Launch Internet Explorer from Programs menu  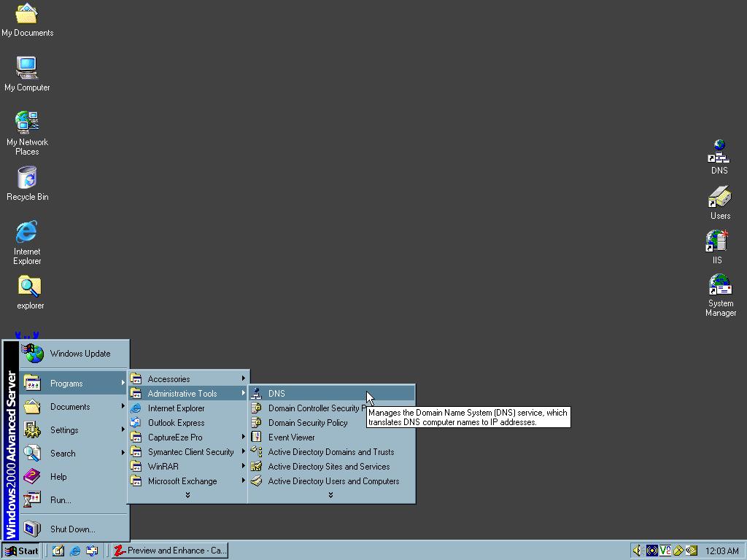click(x=188, y=408)
